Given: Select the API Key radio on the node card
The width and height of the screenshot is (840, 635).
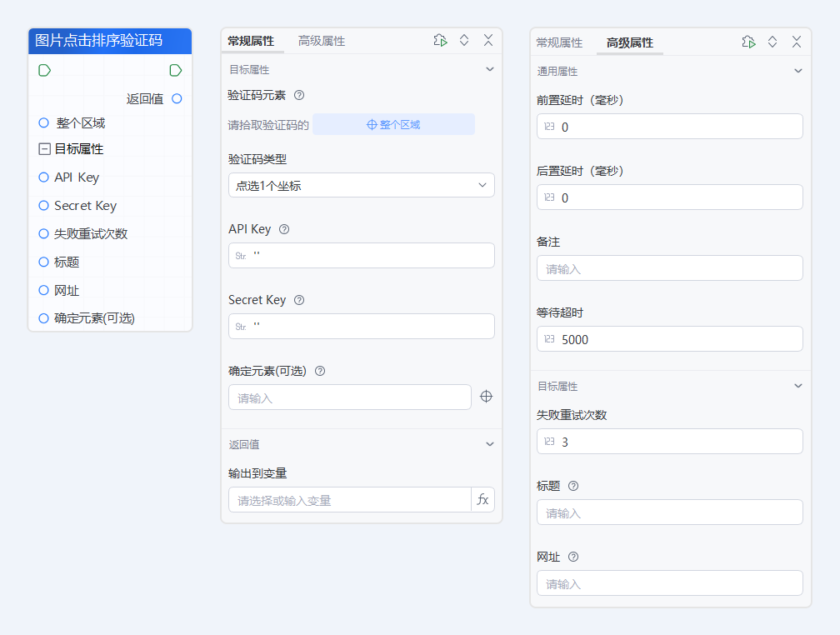Looking at the screenshot, I should tap(42, 177).
